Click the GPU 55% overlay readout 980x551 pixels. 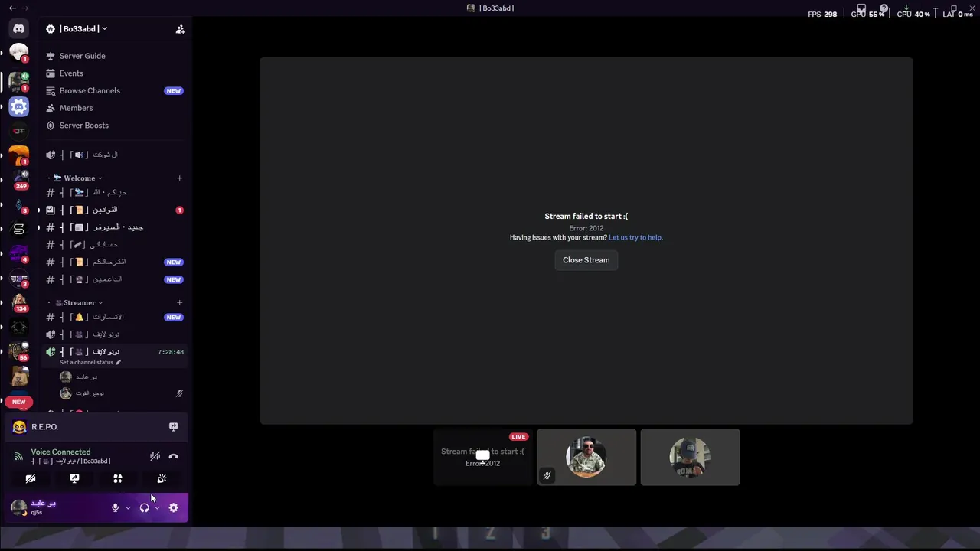point(867,15)
